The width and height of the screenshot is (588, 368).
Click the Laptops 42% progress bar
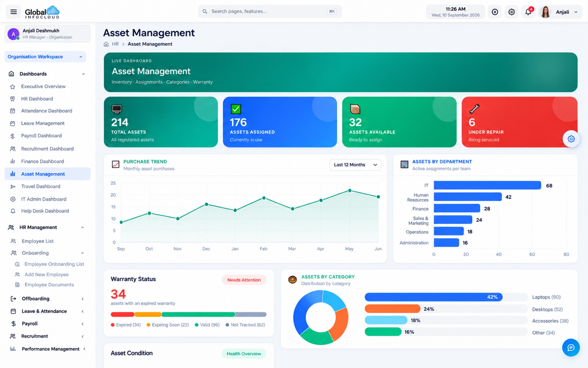click(434, 297)
